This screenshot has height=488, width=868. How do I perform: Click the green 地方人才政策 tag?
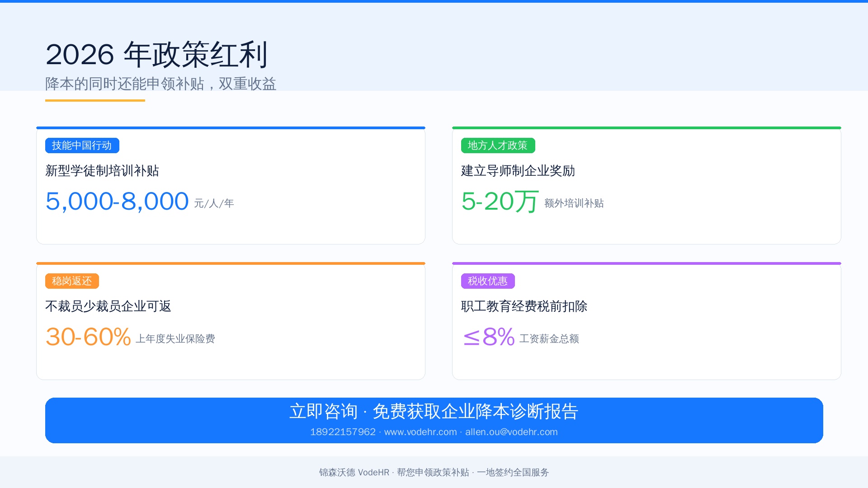pyautogui.click(x=498, y=145)
